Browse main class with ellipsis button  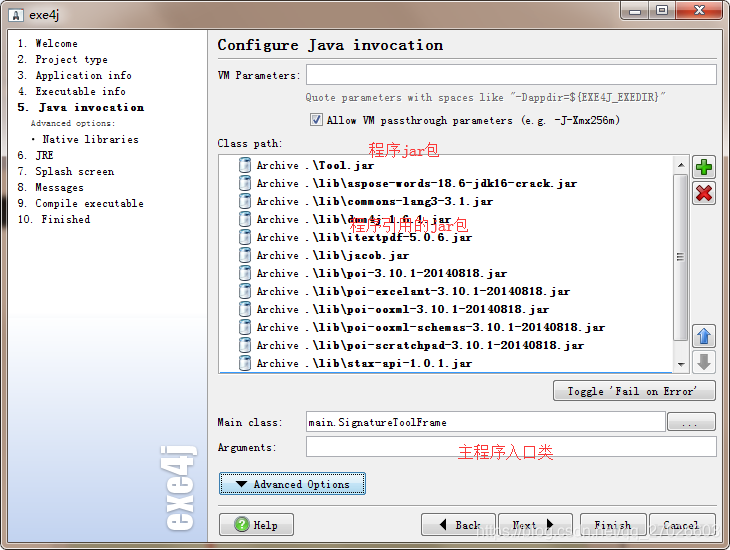pyautogui.click(x=691, y=422)
